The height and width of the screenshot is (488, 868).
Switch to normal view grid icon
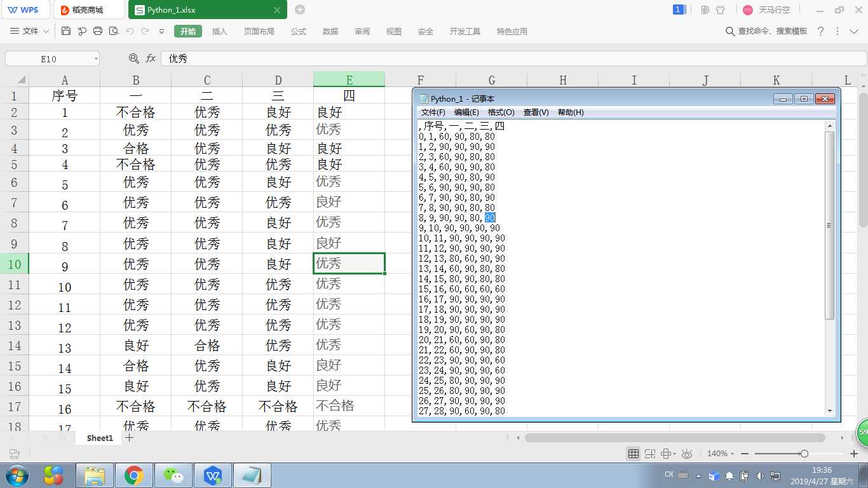[x=634, y=454]
